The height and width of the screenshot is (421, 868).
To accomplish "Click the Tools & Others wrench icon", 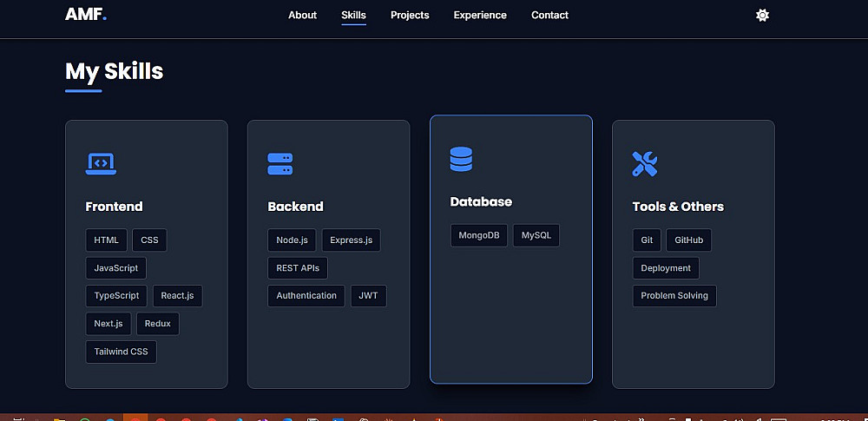I will click(x=645, y=164).
